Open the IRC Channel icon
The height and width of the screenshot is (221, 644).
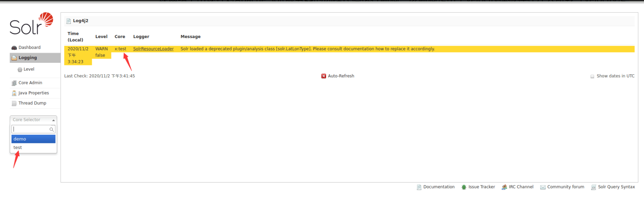(504, 187)
